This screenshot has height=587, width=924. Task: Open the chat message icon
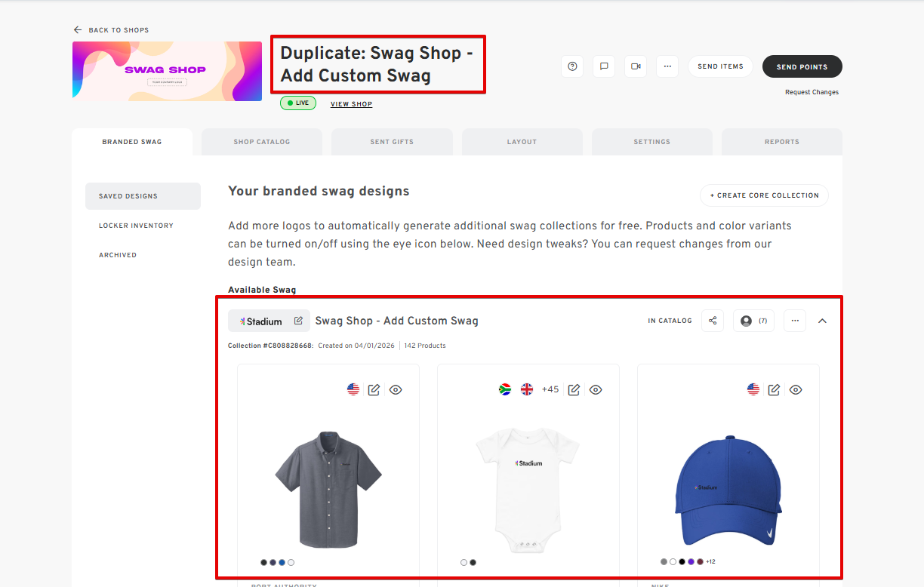[604, 66]
